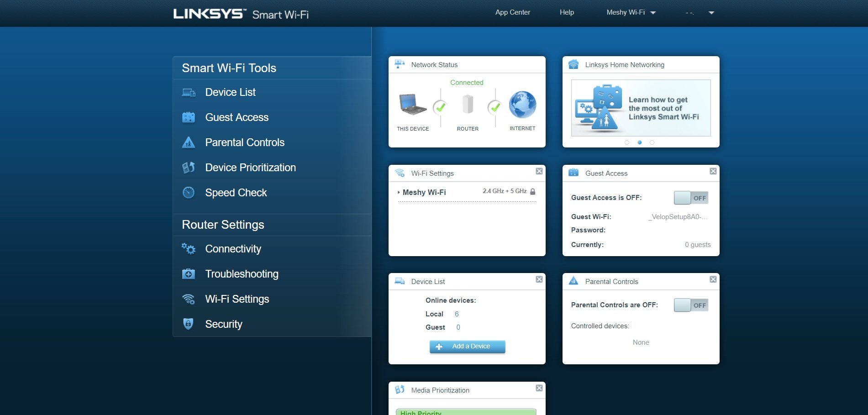Click the Wi-Fi Settings sidebar icon
The width and height of the screenshot is (868, 415).
point(189,299)
